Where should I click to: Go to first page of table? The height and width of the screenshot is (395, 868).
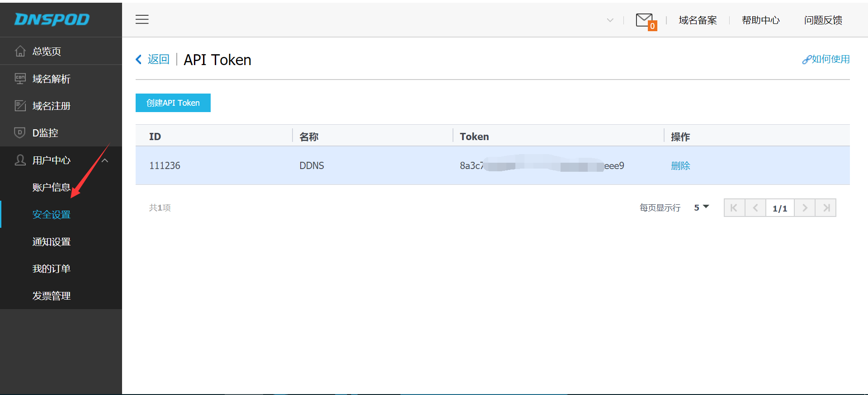pyautogui.click(x=734, y=208)
